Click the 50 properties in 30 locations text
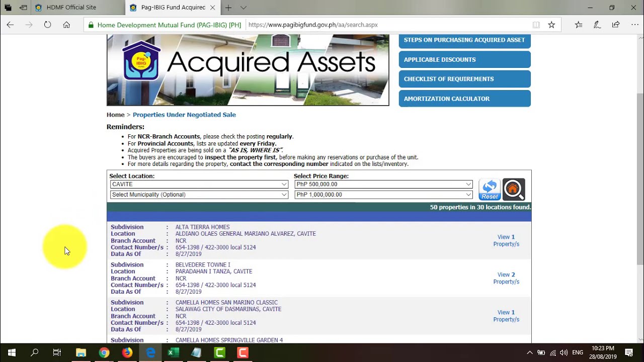The height and width of the screenshot is (362, 644). point(480,207)
